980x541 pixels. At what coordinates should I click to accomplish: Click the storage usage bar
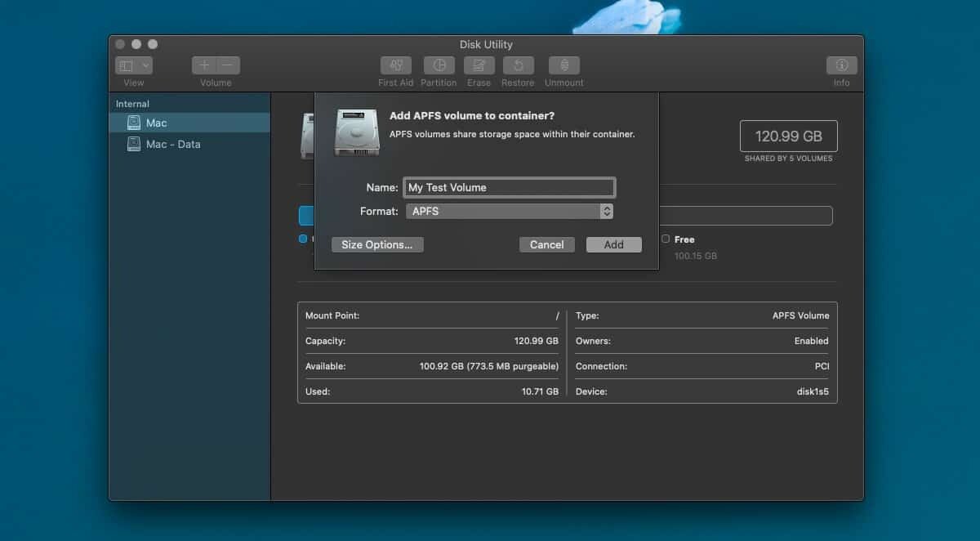745,216
